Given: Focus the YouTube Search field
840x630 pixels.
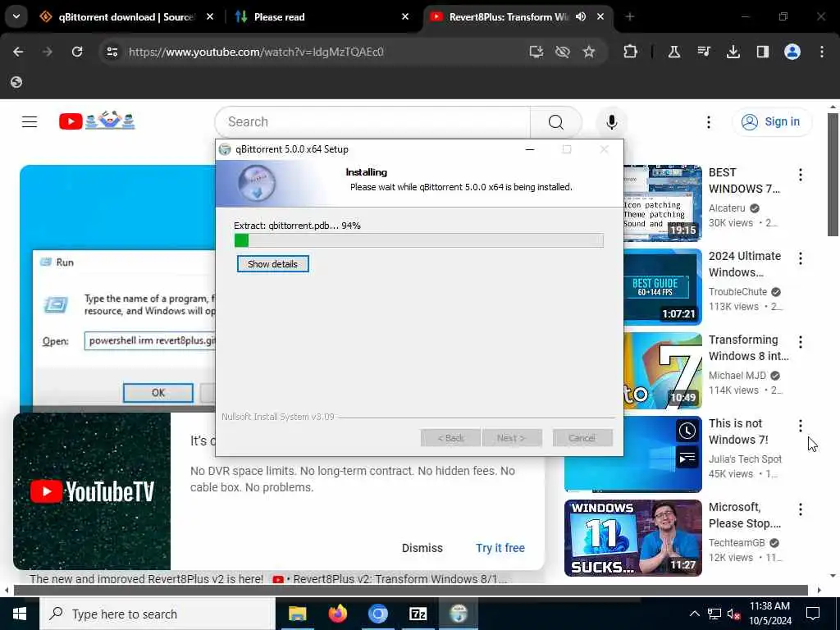Looking at the screenshot, I should [372, 121].
